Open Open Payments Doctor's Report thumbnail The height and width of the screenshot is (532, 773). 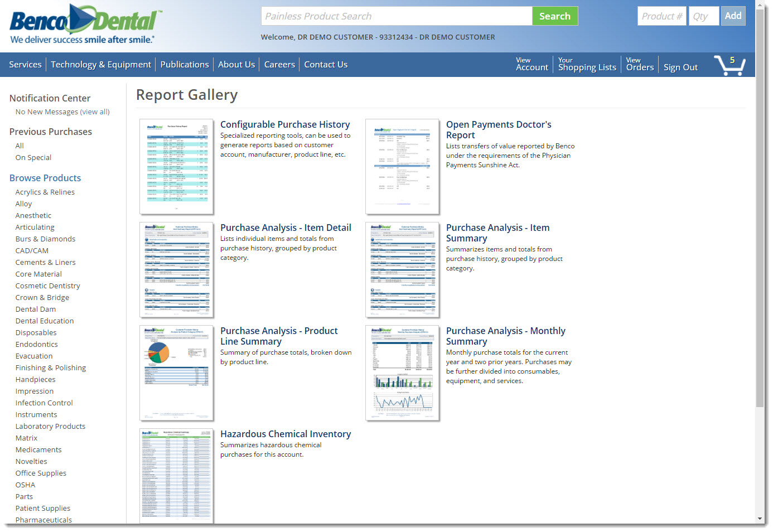[402, 167]
